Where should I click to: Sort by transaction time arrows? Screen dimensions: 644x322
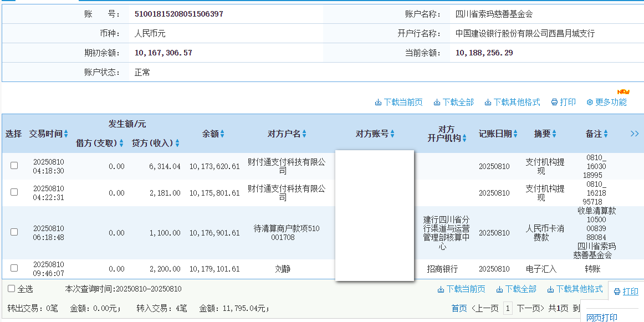click(x=66, y=134)
